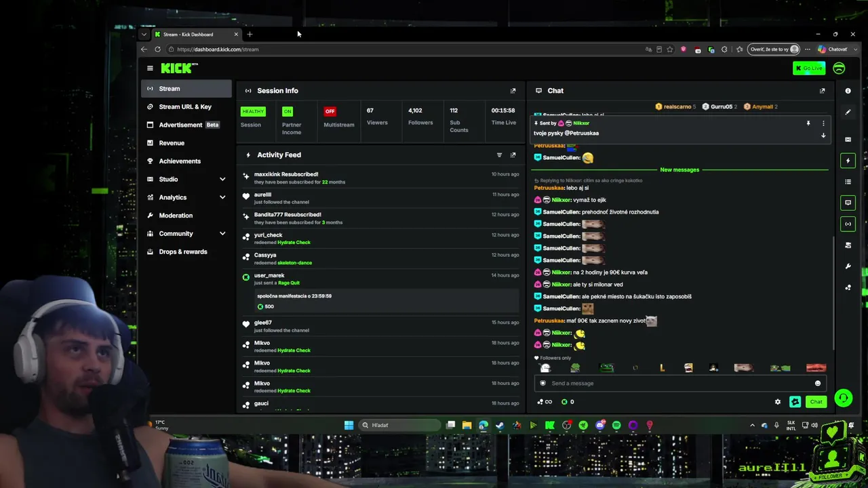Click the chat scrollbar
868x488 pixels.
click(833, 291)
